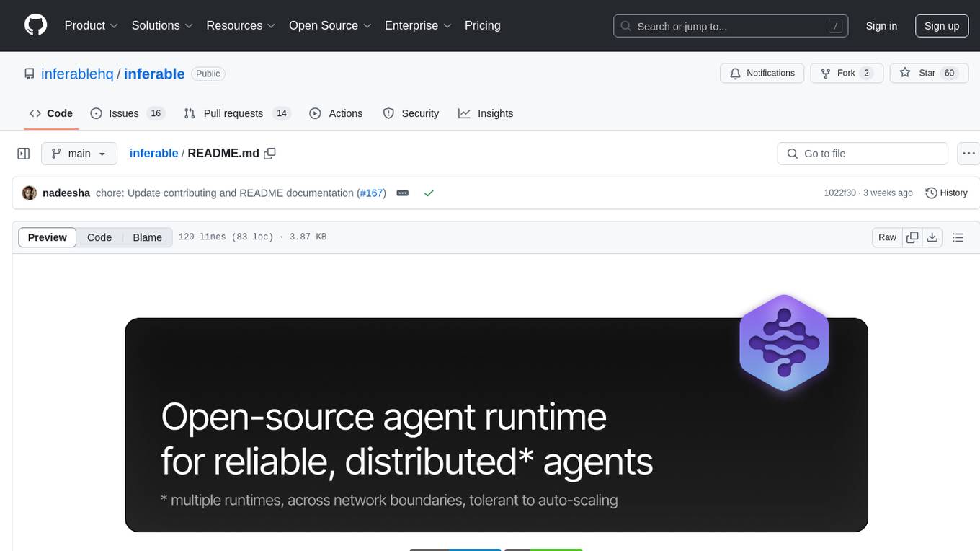The height and width of the screenshot is (551, 980).
Task: Switch to the Security tab
Action: (x=411, y=113)
